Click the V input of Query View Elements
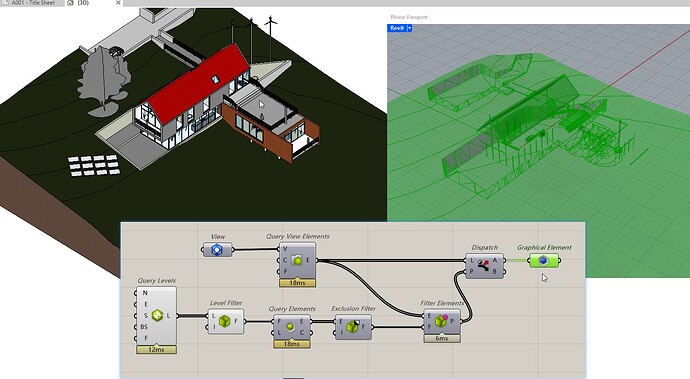The height and width of the screenshot is (379, 690). click(285, 249)
